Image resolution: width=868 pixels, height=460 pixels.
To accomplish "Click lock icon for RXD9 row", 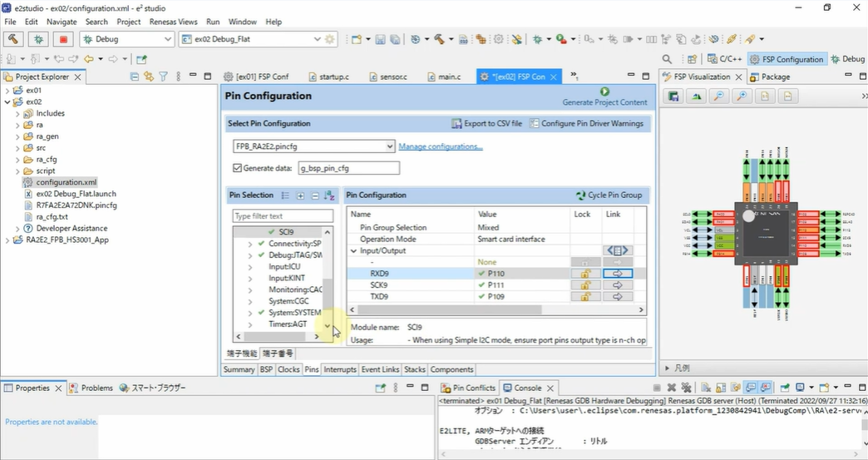I will click(585, 274).
